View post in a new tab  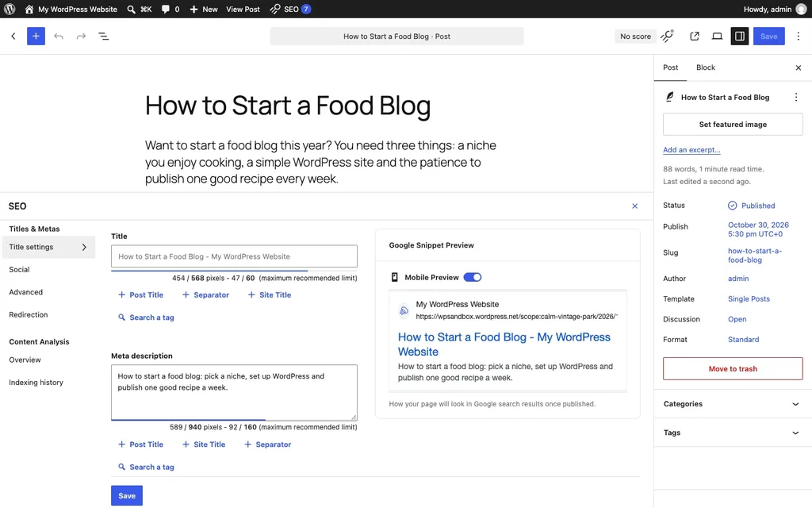(x=695, y=36)
